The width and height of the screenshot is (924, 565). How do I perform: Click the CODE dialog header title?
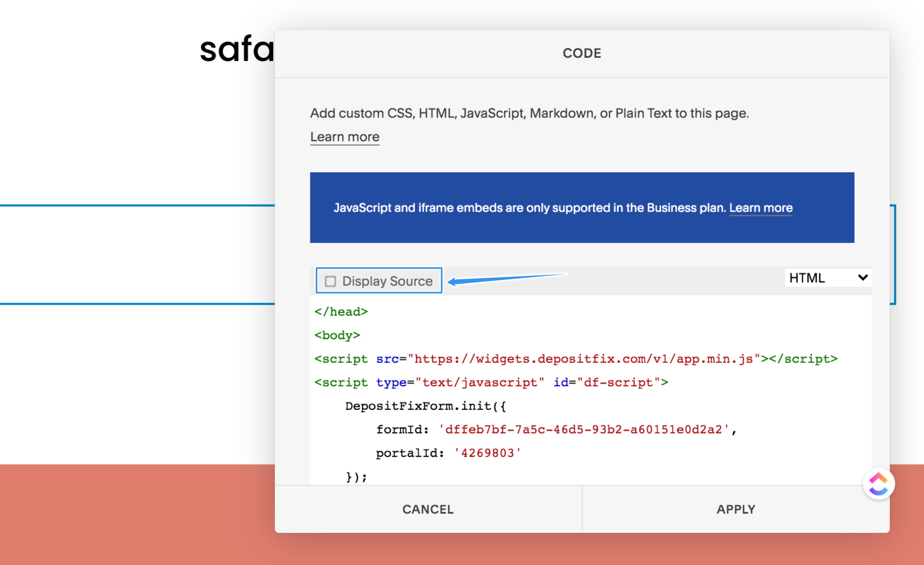(x=582, y=53)
